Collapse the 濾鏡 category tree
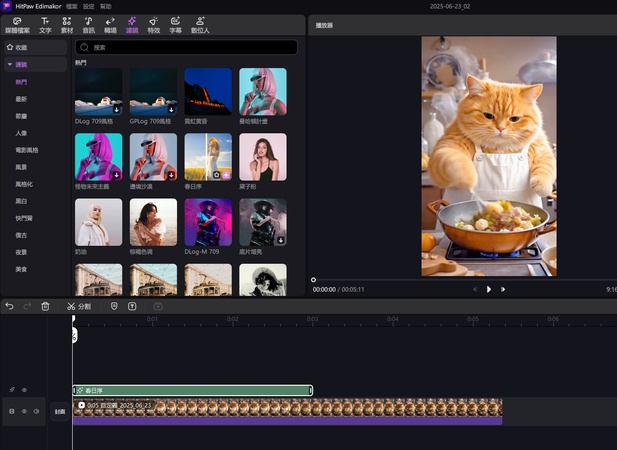The width and height of the screenshot is (617, 450). pyautogui.click(x=10, y=64)
